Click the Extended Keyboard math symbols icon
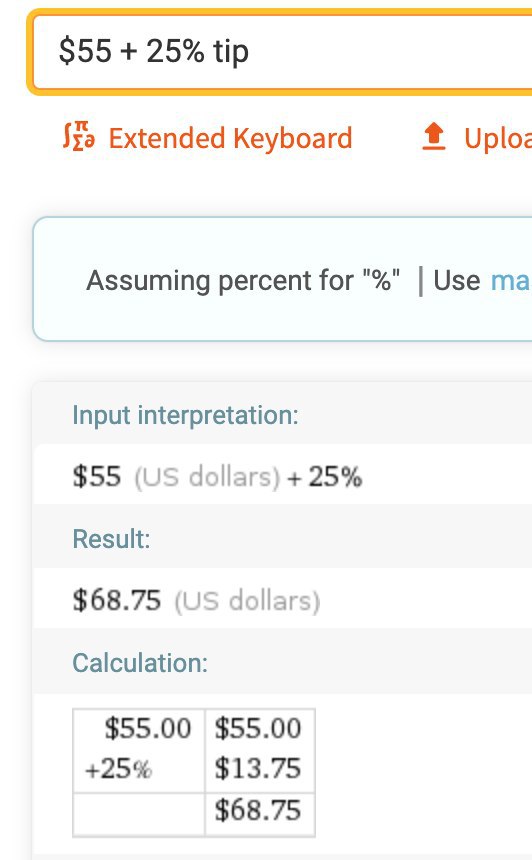The height and width of the screenshot is (860, 532). coord(78,137)
